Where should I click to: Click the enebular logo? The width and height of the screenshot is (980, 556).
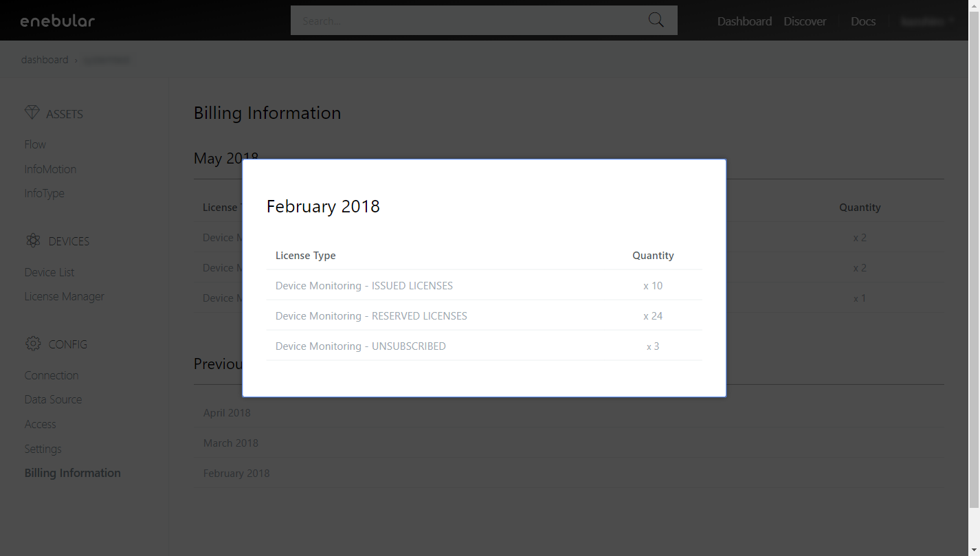pos(58,21)
